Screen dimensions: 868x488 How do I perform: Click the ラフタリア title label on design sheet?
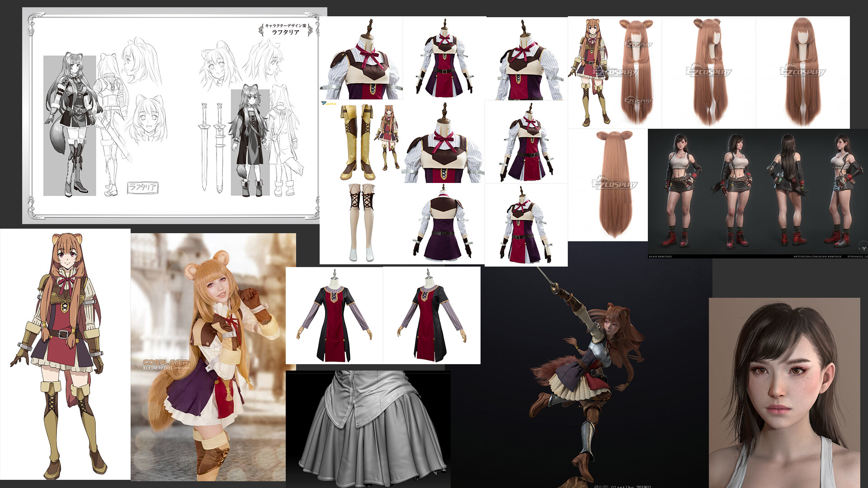tap(285, 32)
